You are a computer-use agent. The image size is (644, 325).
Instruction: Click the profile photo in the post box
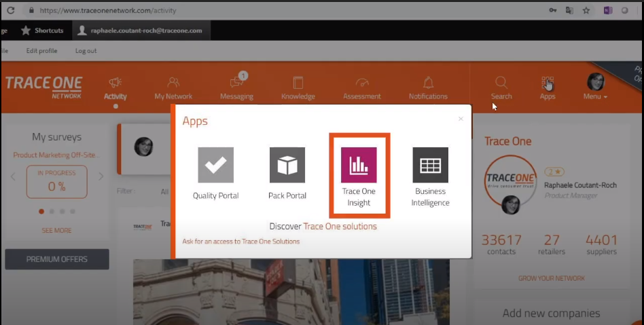pyautogui.click(x=144, y=147)
